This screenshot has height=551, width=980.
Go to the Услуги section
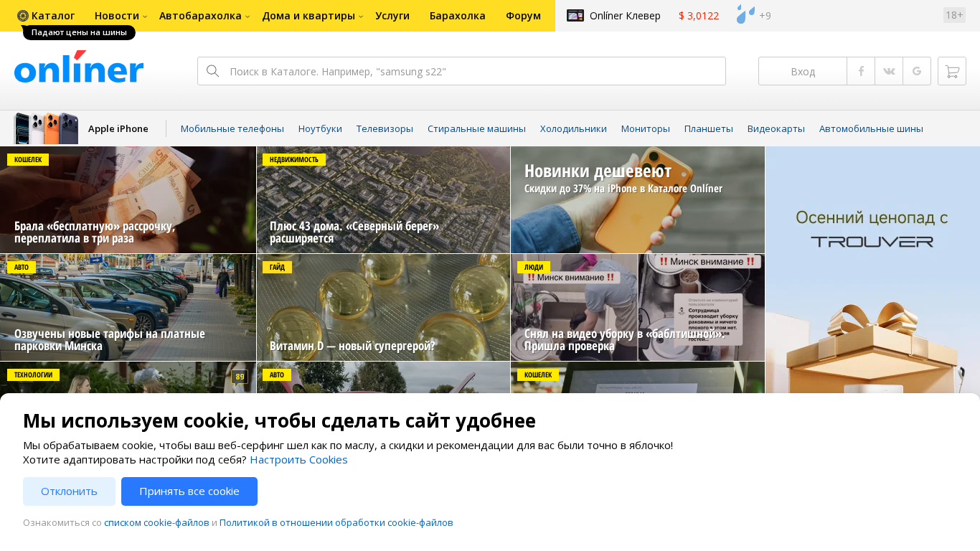[392, 16]
